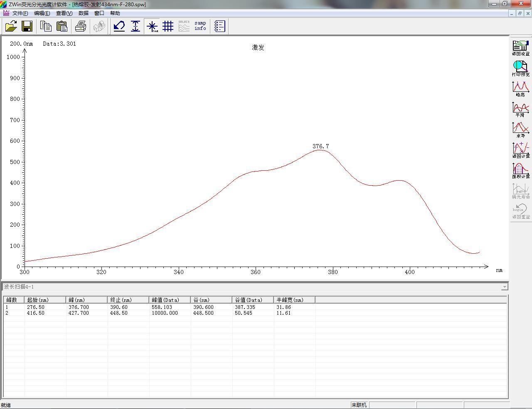The image size is (532, 409).
Task: Select cell 376.700 in peak table
Action: pos(79,307)
